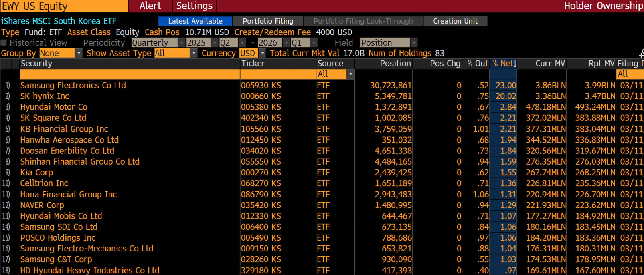644x275 pixels.
Task: Open the start year 2025 dropdown
Action: pos(215,43)
